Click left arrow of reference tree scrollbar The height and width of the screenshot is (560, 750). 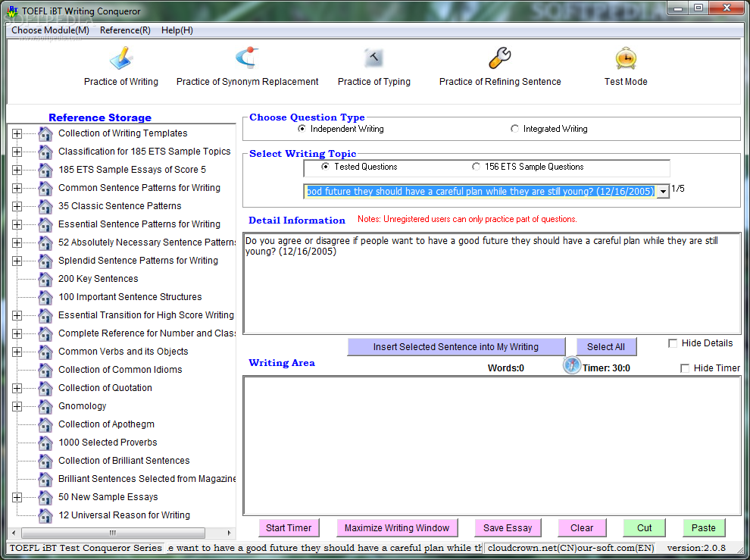[x=14, y=533]
